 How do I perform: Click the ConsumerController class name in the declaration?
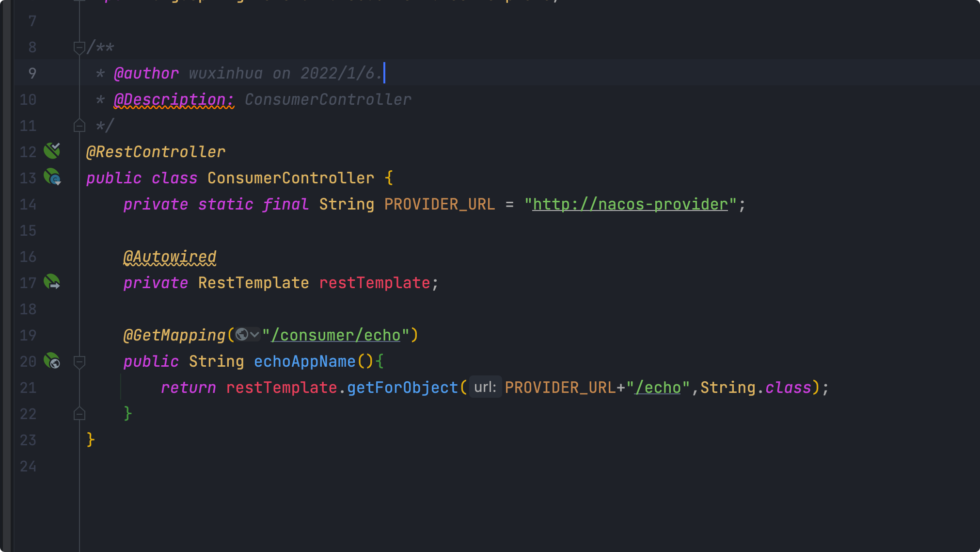coord(291,178)
